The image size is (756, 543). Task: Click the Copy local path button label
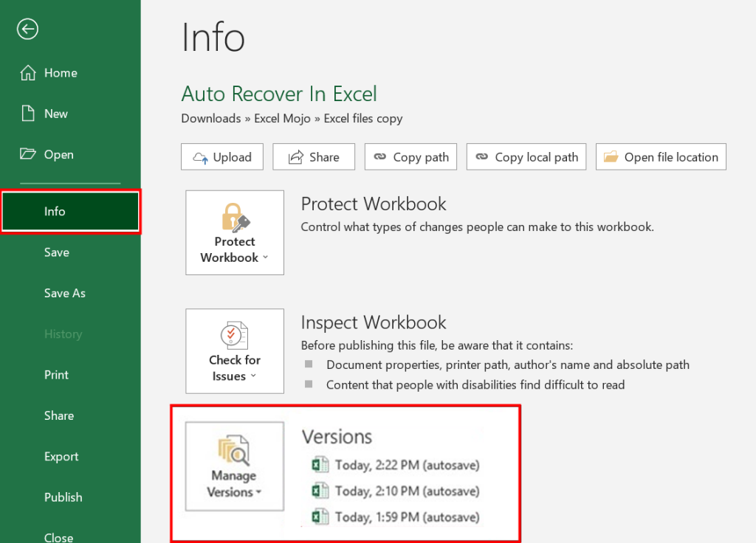(537, 158)
